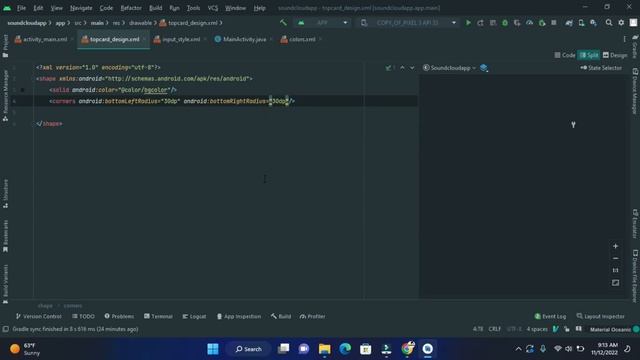Screen dimensions: 640x360
Task: Click the Stop square icon in toolbar
Action: point(554,23)
